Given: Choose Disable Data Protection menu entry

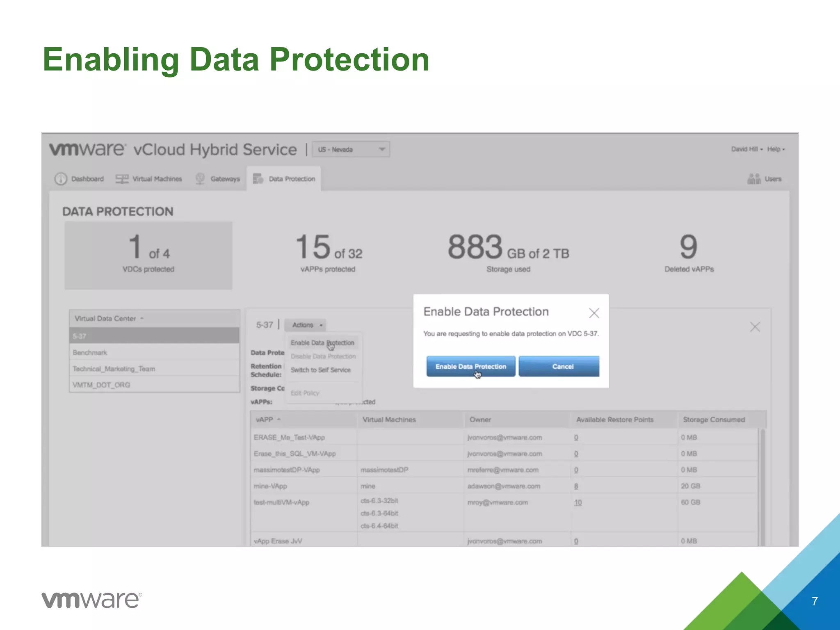Looking at the screenshot, I should (323, 356).
